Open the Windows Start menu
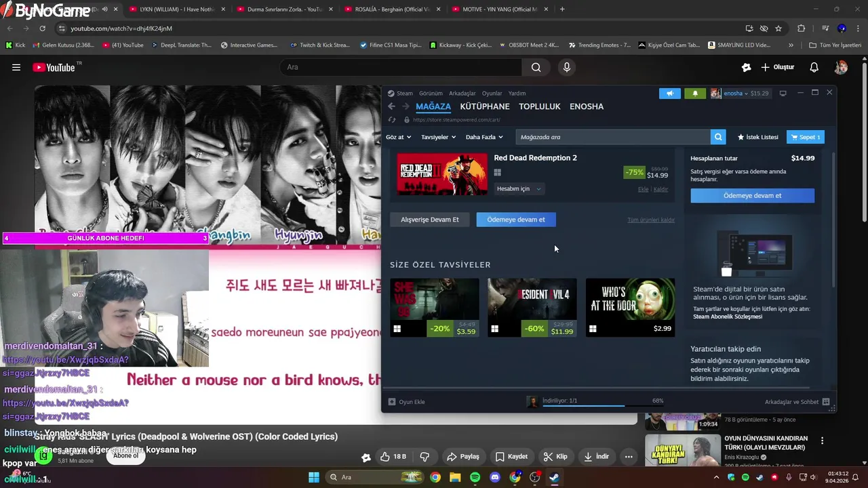The height and width of the screenshot is (488, 868). click(x=314, y=477)
